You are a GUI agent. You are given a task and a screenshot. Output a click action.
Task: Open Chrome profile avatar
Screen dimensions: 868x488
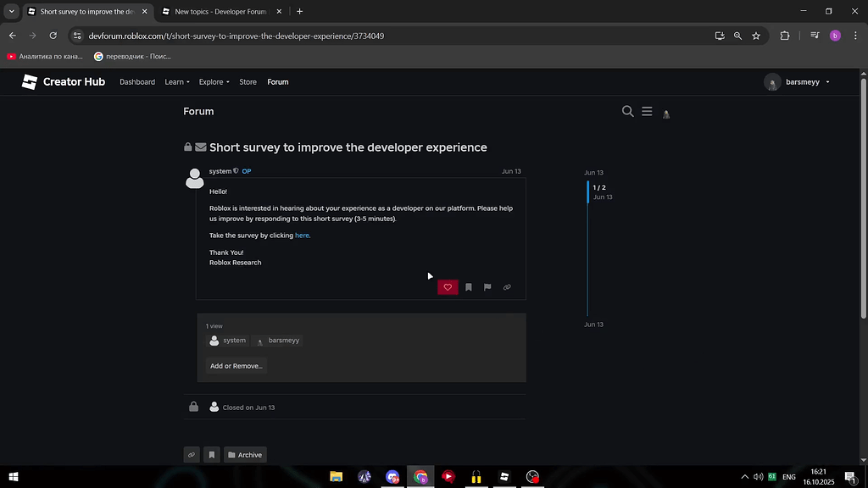point(835,36)
